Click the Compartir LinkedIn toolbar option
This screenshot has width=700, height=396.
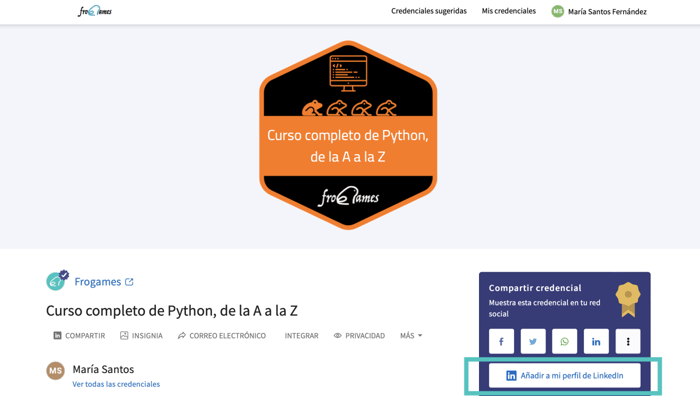click(79, 335)
